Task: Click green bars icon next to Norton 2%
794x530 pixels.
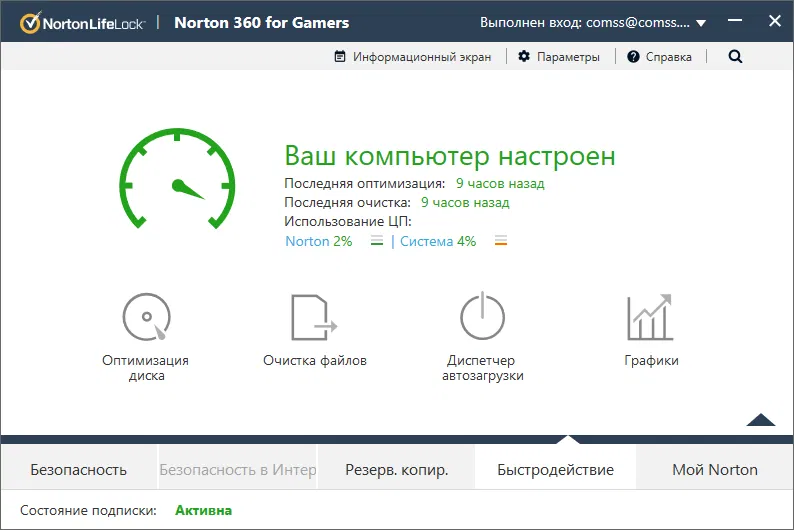Action: point(377,241)
